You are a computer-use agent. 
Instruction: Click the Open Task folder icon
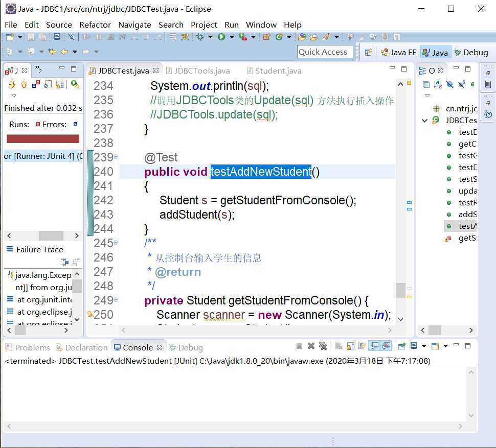pos(313,37)
